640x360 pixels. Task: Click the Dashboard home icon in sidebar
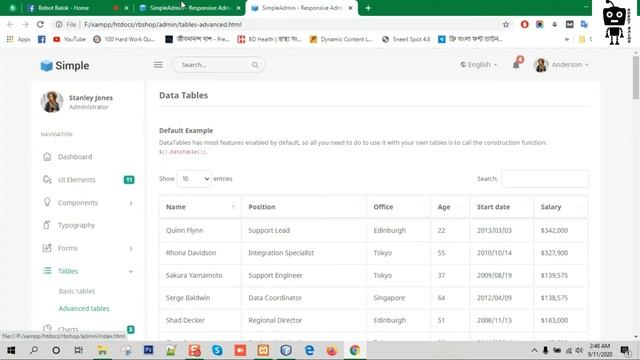(x=47, y=157)
